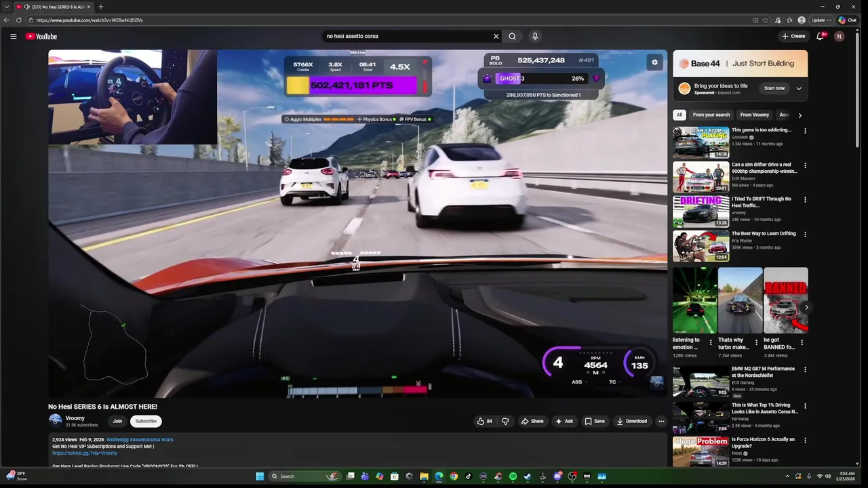Select the All filter chip
Screen dimensions: 868x488
[679, 115]
